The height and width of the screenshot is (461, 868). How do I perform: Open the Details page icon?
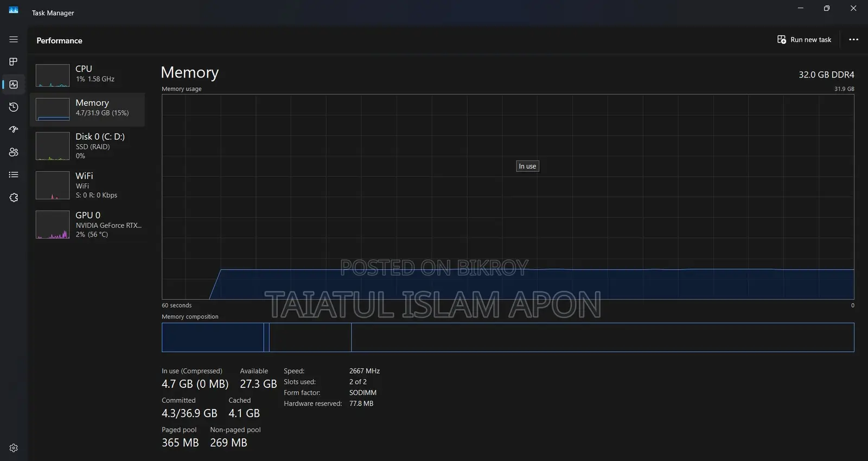pos(14,175)
